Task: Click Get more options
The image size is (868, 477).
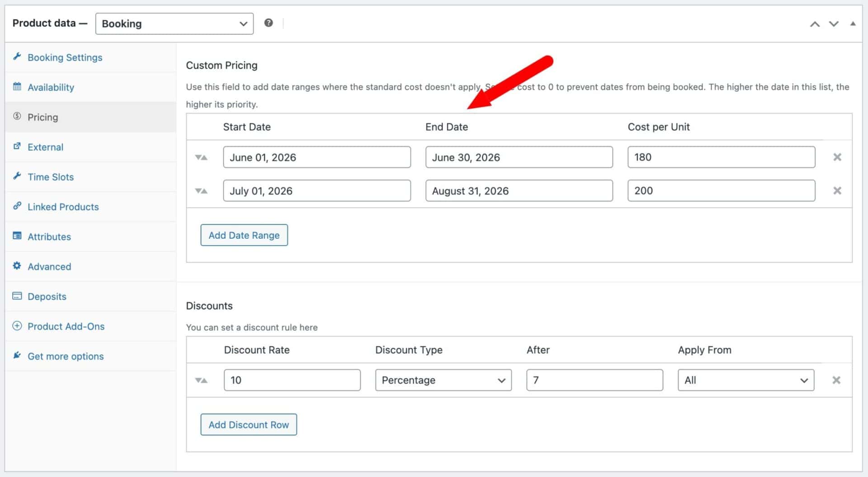Action: point(90,356)
